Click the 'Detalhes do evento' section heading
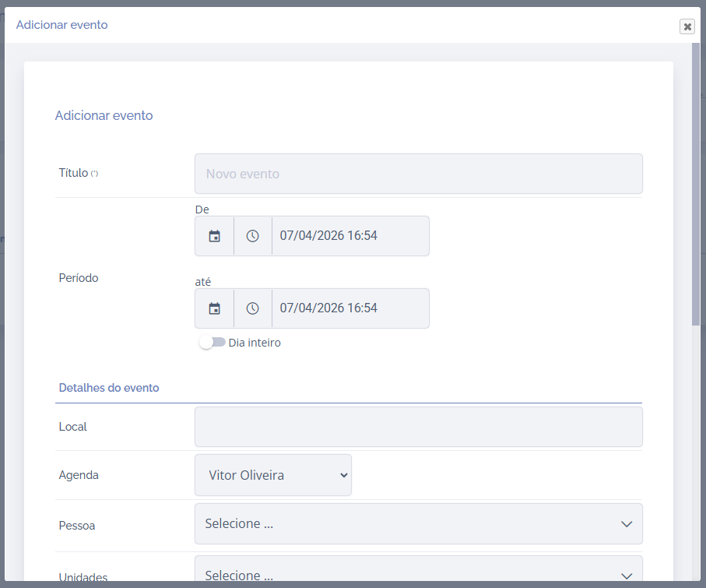The width and height of the screenshot is (706, 588). pos(109,388)
